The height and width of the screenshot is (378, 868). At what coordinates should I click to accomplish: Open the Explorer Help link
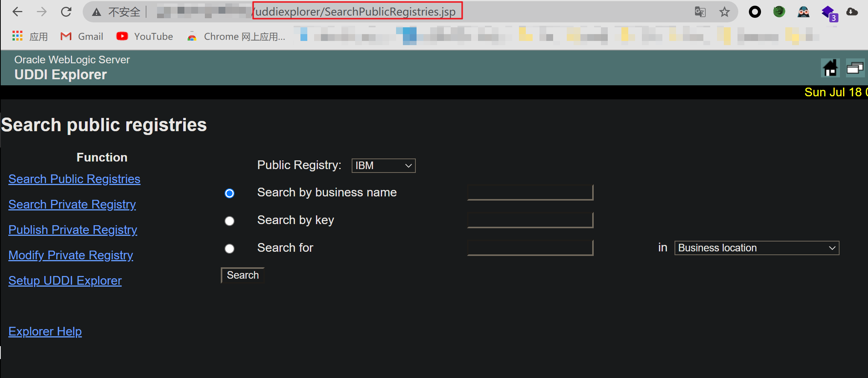[45, 331]
